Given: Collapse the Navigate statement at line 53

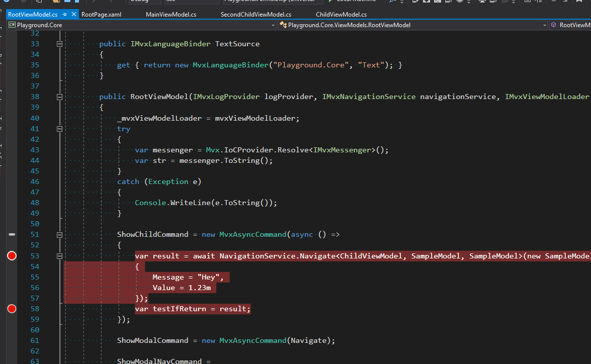Looking at the screenshot, I should pyautogui.click(x=59, y=256).
